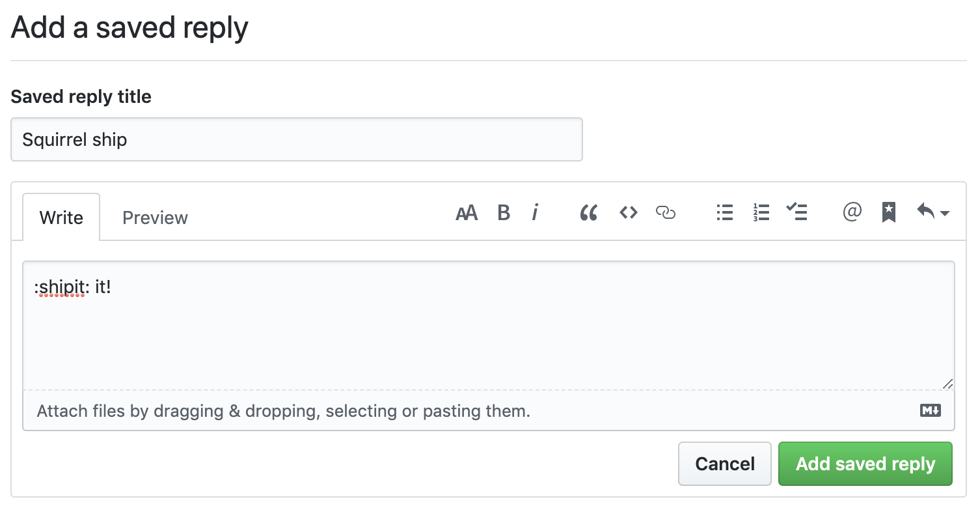Add a numbered list
Viewport: 980px width, 508px height.
click(761, 212)
